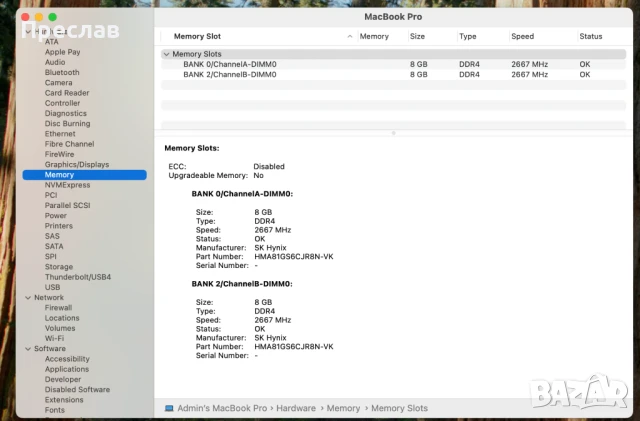
Task: Sort by Memory Slot column header
Action: (197, 36)
